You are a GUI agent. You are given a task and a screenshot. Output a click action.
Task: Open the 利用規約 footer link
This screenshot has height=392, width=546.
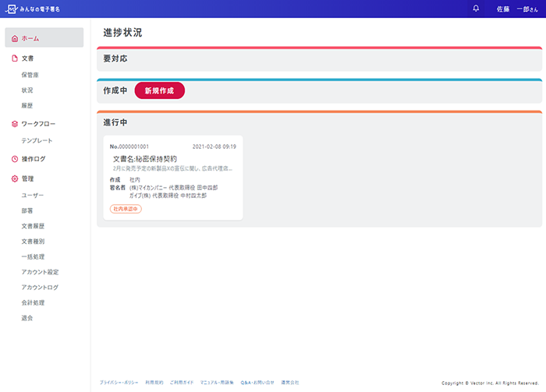[x=154, y=383]
